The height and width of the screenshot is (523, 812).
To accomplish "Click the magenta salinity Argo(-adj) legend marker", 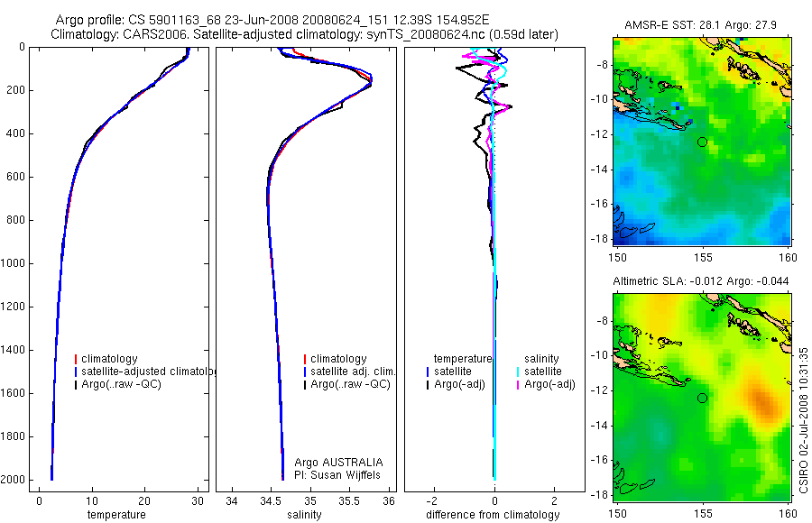I will click(x=518, y=384).
